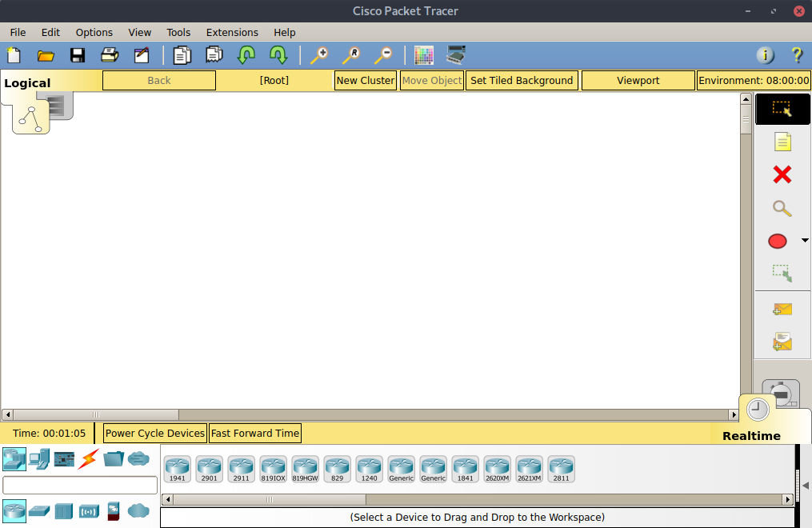The height and width of the screenshot is (528, 812).
Task: Open the Activity Wizard icon
Action: click(142, 55)
